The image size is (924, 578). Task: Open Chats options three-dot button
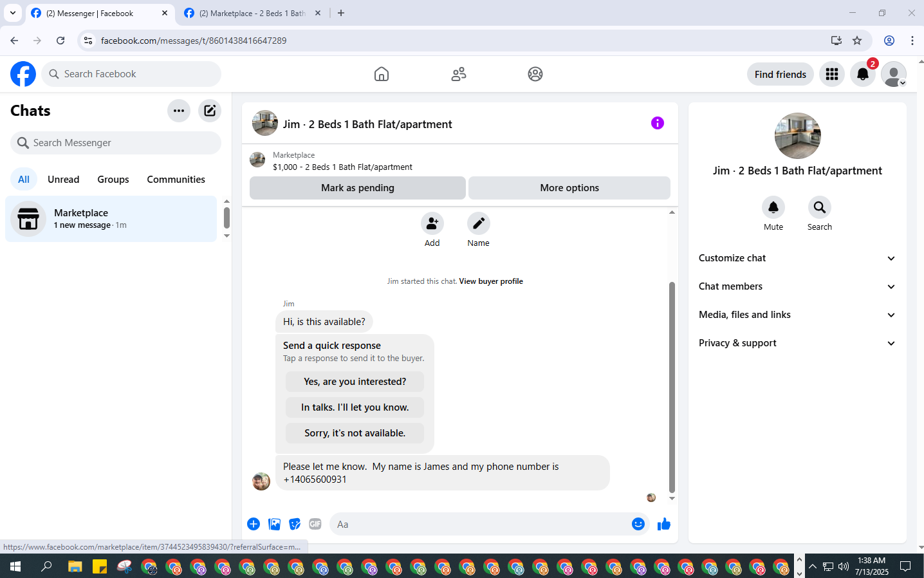(179, 111)
